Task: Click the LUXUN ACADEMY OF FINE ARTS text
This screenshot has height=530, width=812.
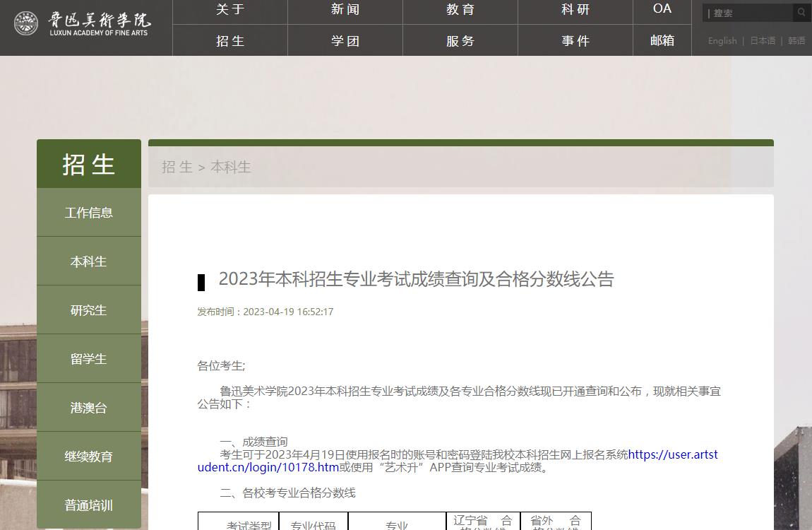Action: click(99, 33)
